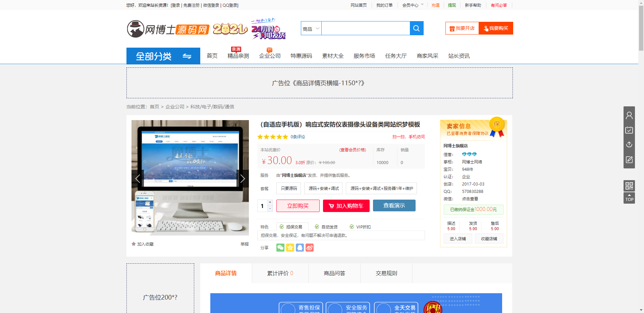Select package 源码+安装+调试
The width and height of the screenshot is (644, 313).
[x=324, y=189]
